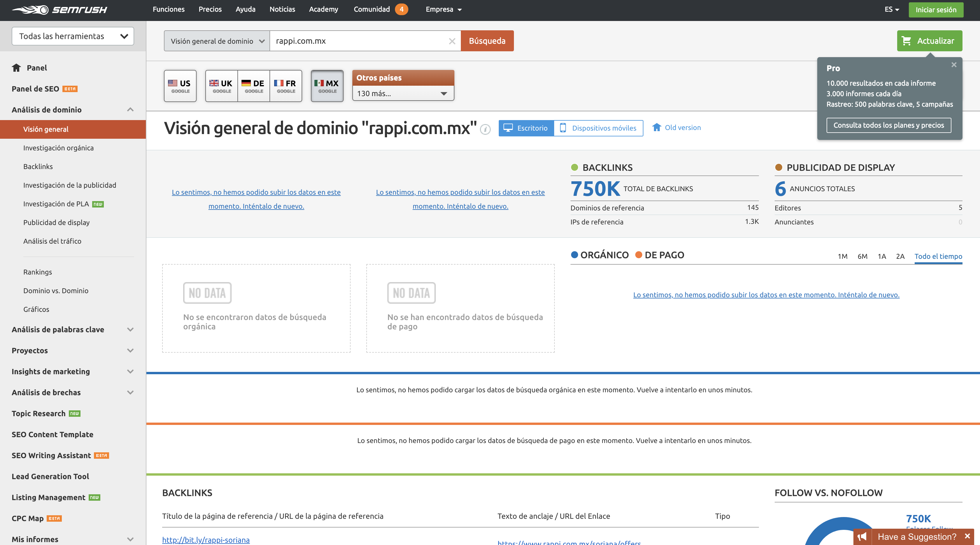
Task: Click the Old version home icon
Action: pyautogui.click(x=657, y=127)
